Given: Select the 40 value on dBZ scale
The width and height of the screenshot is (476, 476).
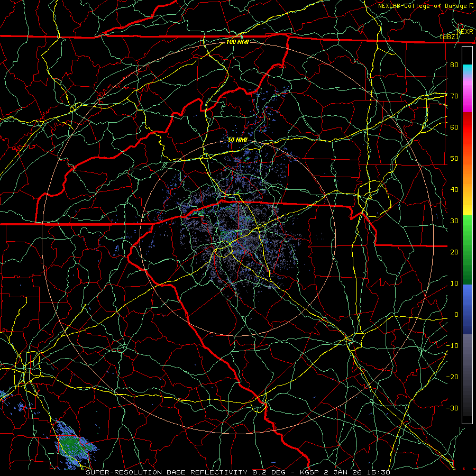Looking at the screenshot, I should (454, 190).
